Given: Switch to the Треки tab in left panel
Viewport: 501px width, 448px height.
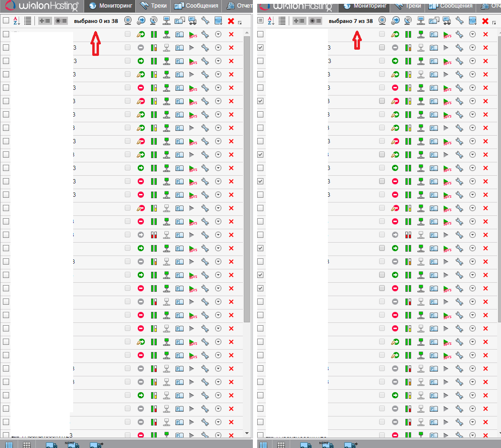Looking at the screenshot, I should click(x=153, y=6).
